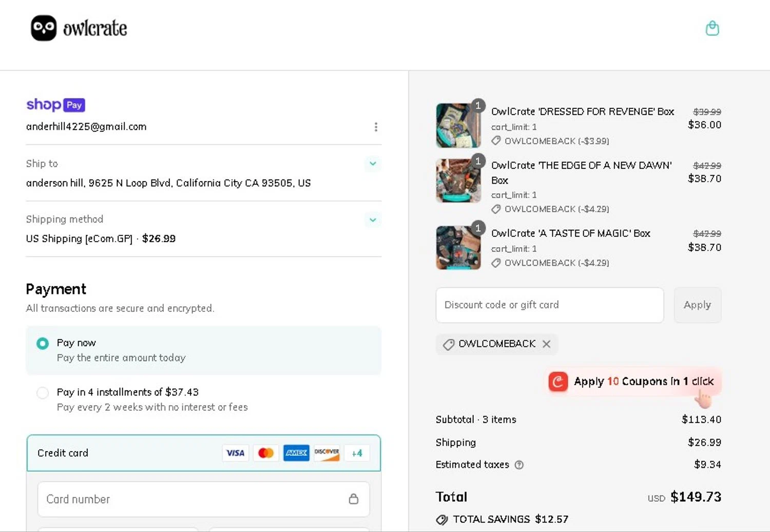Open the three-dot account options menu

[x=376, y=127]
